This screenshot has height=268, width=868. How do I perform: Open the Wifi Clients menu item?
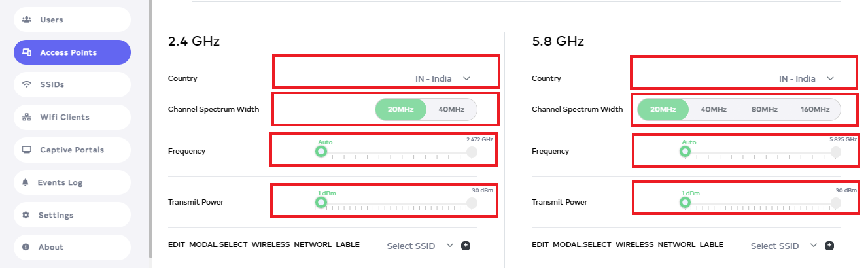[64, 117]
